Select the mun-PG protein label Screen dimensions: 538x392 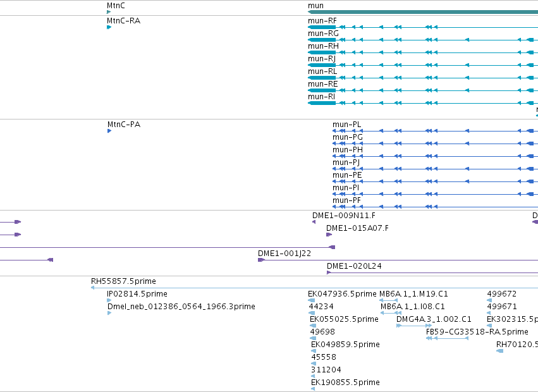tap(348, 137)
